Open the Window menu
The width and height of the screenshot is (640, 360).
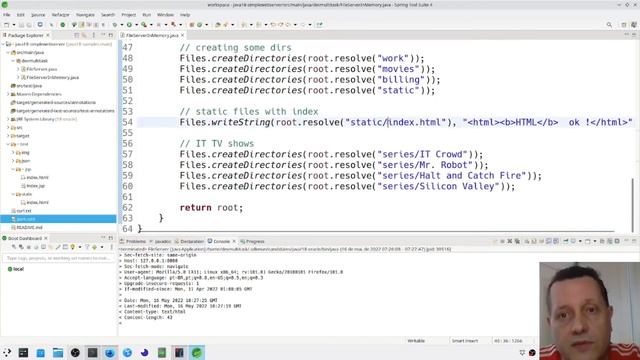[165, 15]
